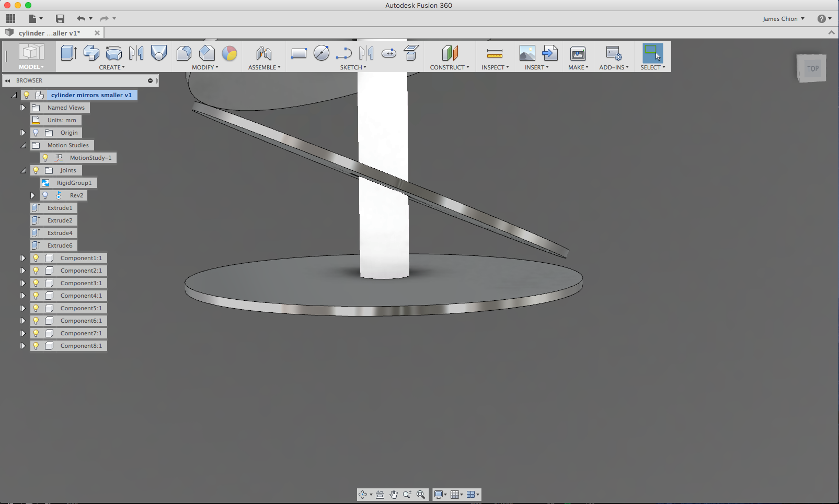Open the MODEL workspace switcher
839x504 pixels.
(x=31, y=67)
